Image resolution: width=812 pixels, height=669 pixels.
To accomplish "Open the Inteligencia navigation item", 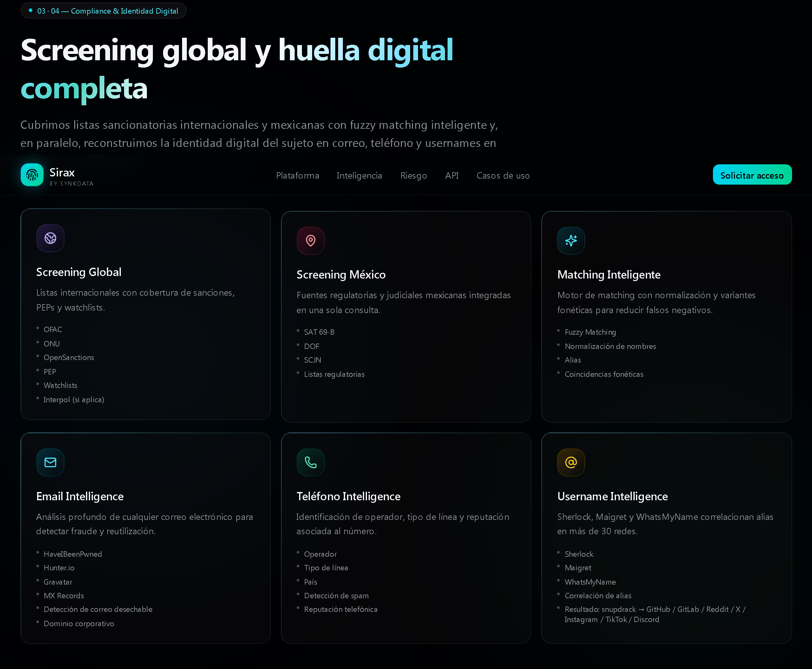I will click(x=359, y=176).
